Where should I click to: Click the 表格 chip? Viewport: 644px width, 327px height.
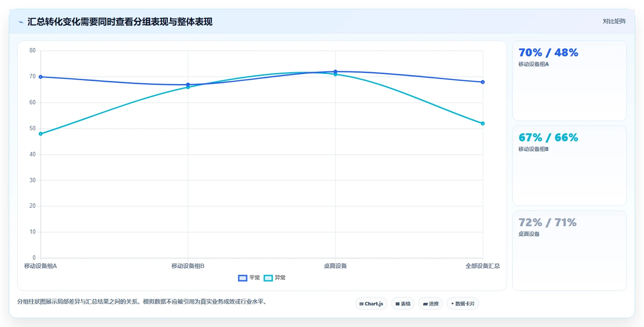(x=403, y=304)
